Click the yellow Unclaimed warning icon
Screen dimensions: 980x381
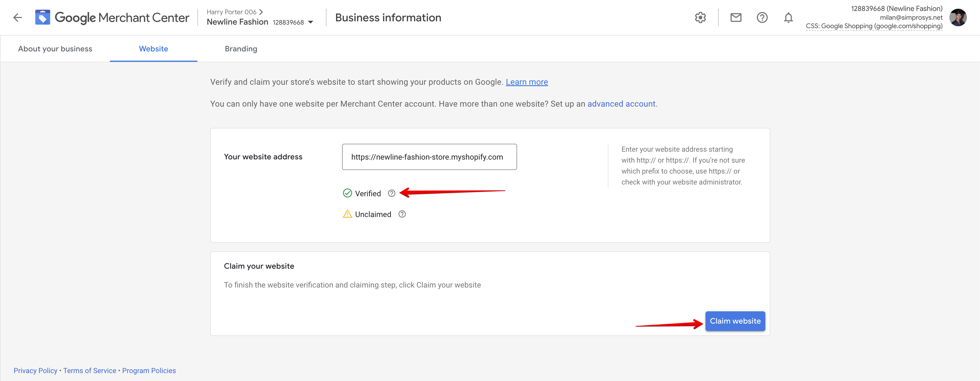347,214
